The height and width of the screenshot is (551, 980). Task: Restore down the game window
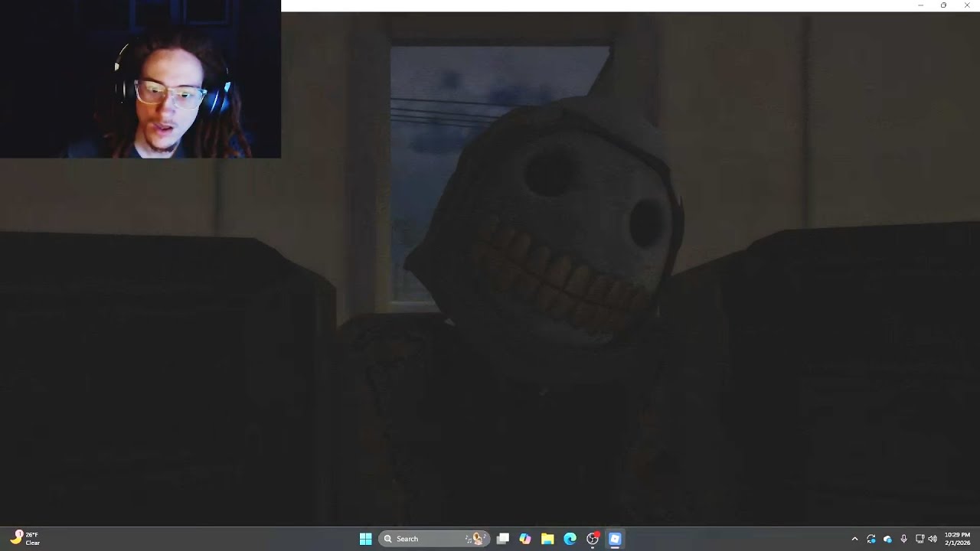pyautogui.click(x=943, y=5)
